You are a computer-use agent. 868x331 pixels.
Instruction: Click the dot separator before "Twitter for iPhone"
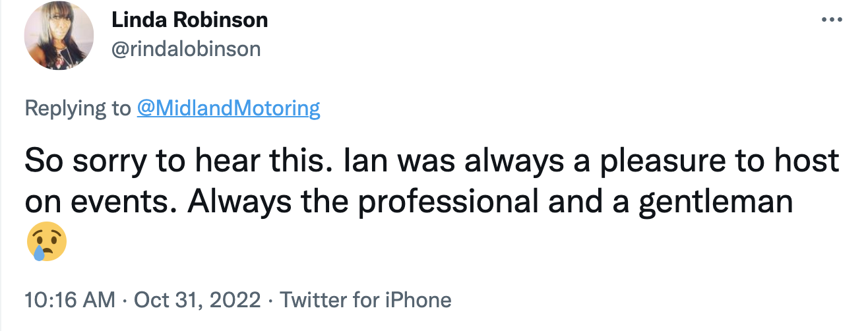click(x=271, y=301)
